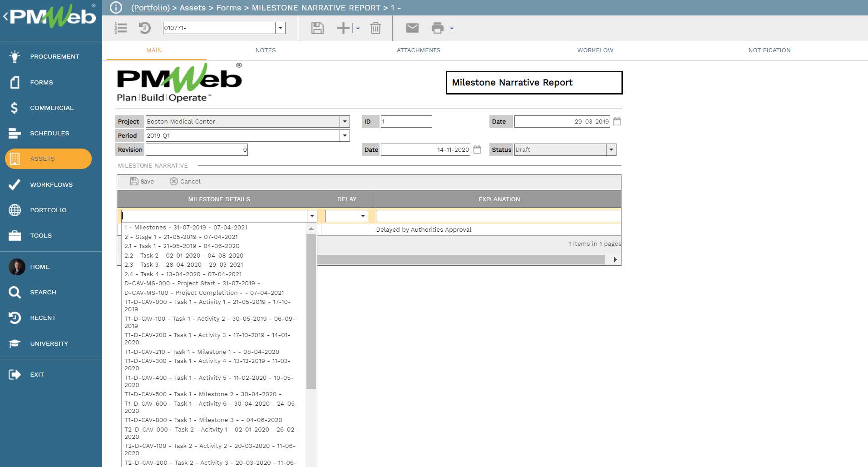Expand the 010771- record dropdown

(281, 28)
